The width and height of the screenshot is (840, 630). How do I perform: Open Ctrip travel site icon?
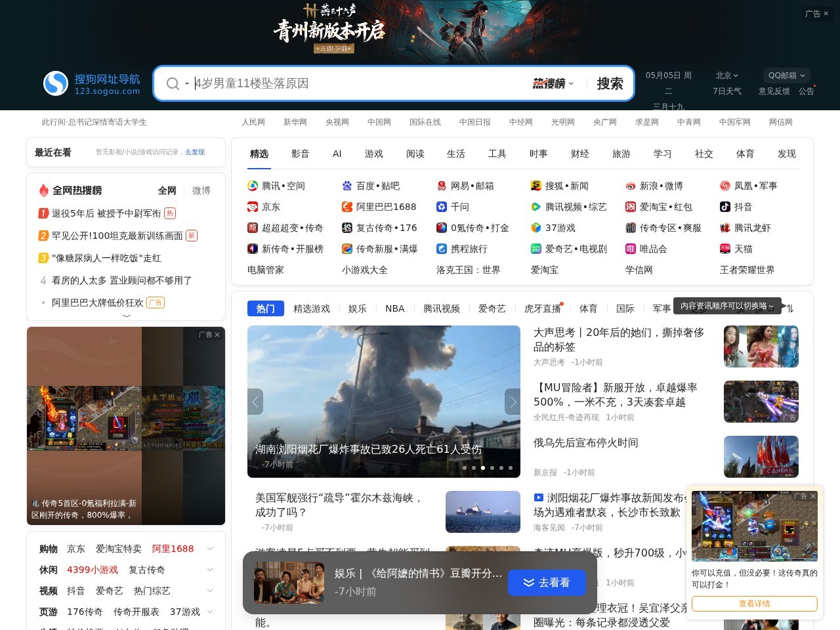[x=442, y=249]
